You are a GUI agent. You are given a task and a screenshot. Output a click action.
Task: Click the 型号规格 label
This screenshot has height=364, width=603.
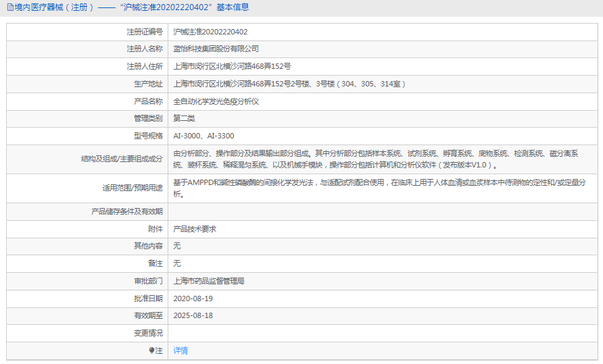(x=148, y=136)
